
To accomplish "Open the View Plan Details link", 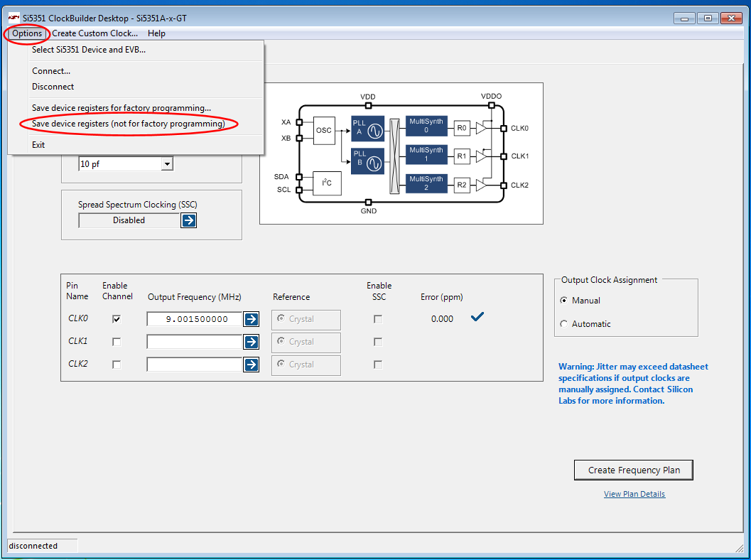I will point(634,494).
